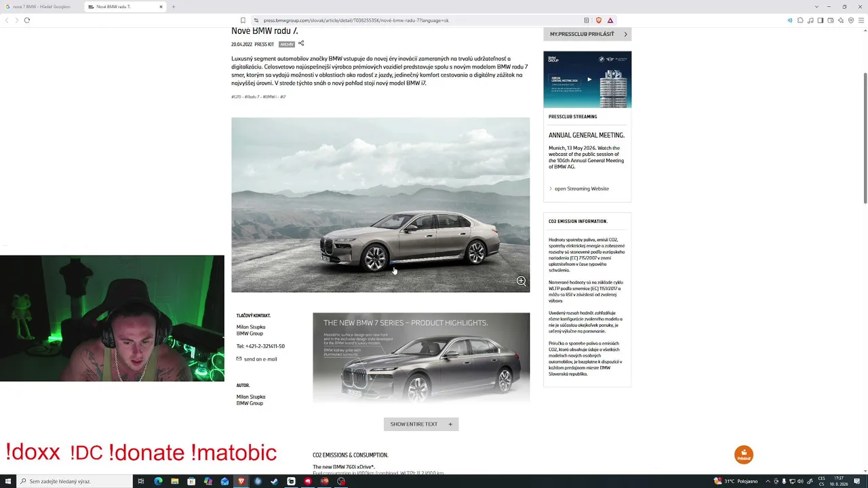Open the volume control in system tray

[801, 481]
